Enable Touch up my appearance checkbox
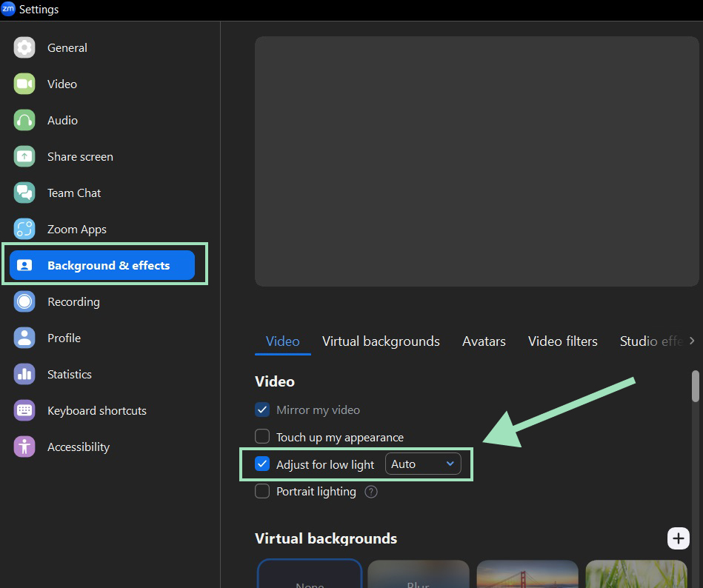This screenshot has width=703, height=588. point(262,436)
